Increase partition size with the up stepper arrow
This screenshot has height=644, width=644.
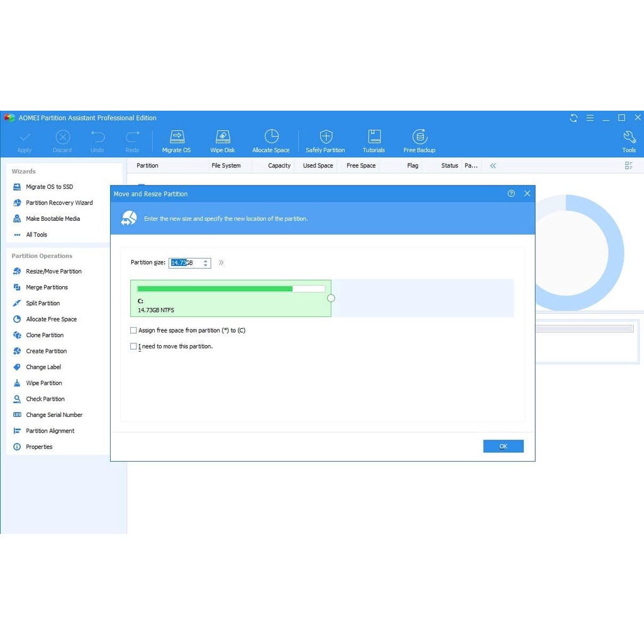[206, 260]
